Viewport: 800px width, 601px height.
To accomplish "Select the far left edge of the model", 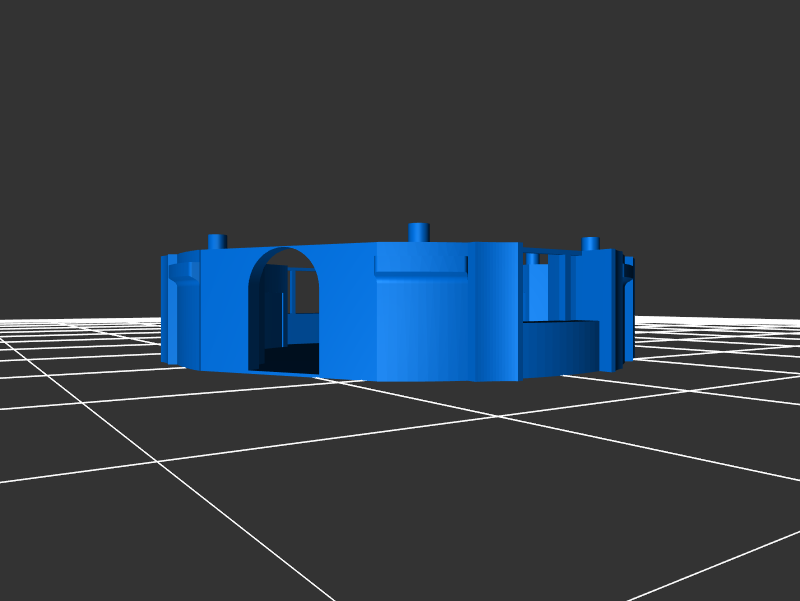I will [165, 310].
